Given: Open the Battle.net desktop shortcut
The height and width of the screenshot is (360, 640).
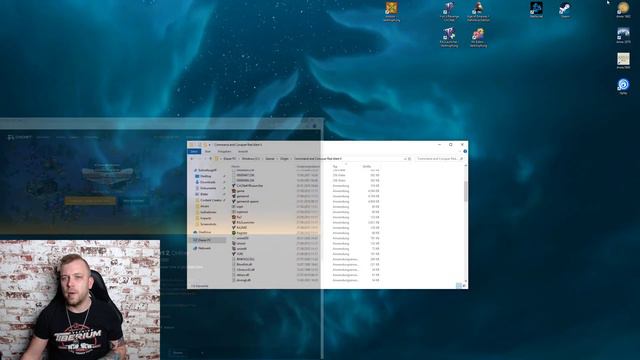Looking at the screenshot, I should click(x=536, y=10).
